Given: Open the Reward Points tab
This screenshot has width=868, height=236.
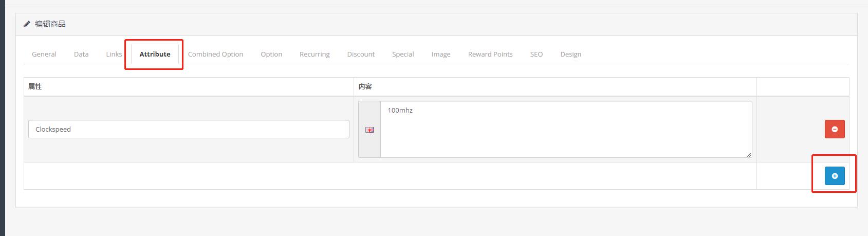Looking at the screenshot, I should pos(490,54).
